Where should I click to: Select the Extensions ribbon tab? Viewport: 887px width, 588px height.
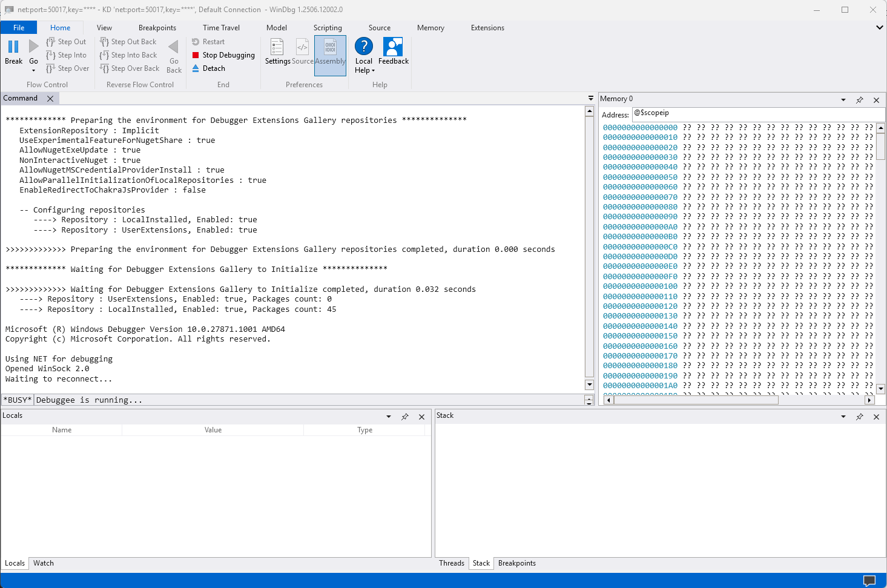[x=487, y=28]
